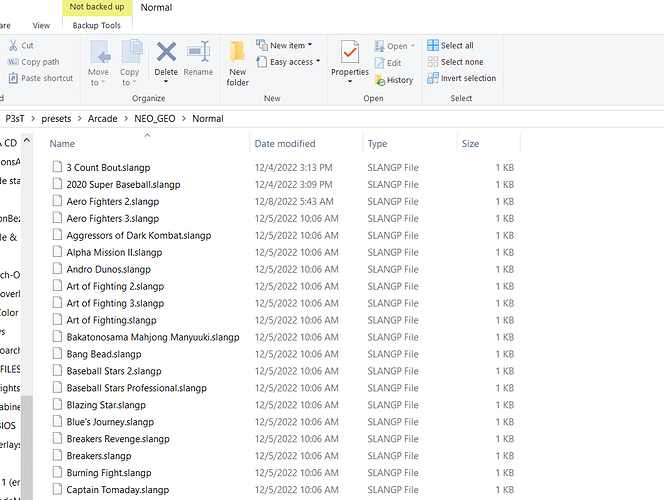Sort by the Type column header
Viewport: 664px width, 500px height.
[377, 144]
